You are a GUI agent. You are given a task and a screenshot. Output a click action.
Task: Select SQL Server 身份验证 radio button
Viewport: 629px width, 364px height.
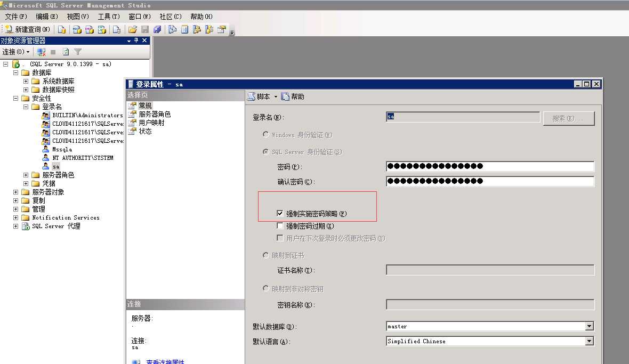coord(265,151)
